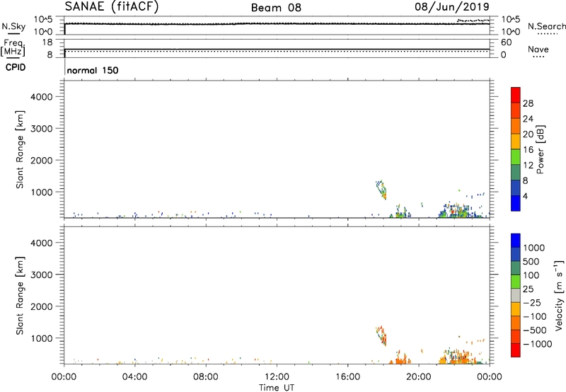This screenshot has width=566, height=392.
Task: Click the power panel 'Slant Range [km]' label
Action: coord(20,149)
